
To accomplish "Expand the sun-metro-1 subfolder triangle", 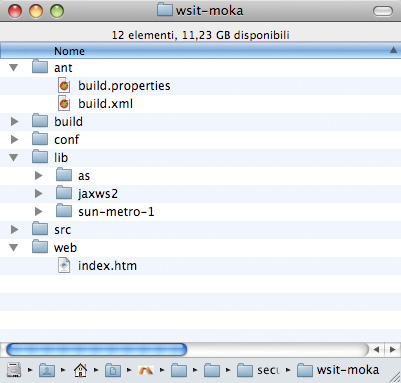I will [39, 212].
